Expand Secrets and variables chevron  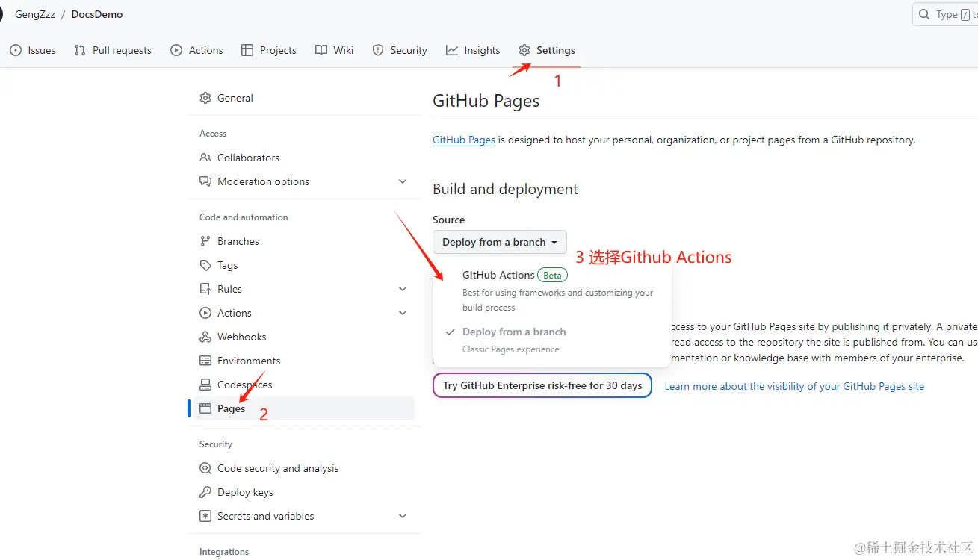point(403,516)
